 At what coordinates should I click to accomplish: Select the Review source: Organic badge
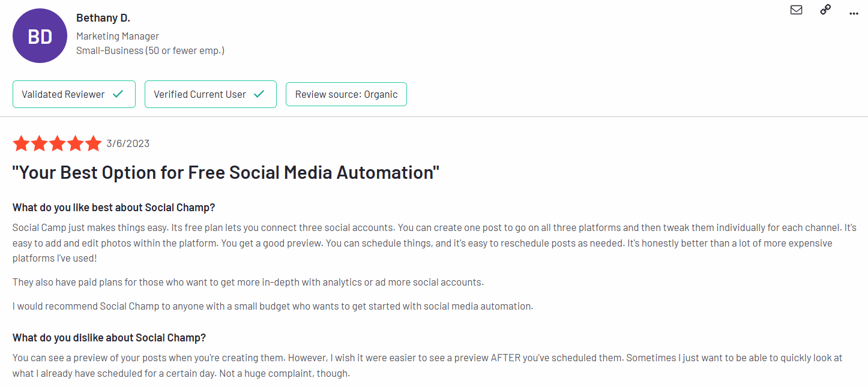click(346, 94)
